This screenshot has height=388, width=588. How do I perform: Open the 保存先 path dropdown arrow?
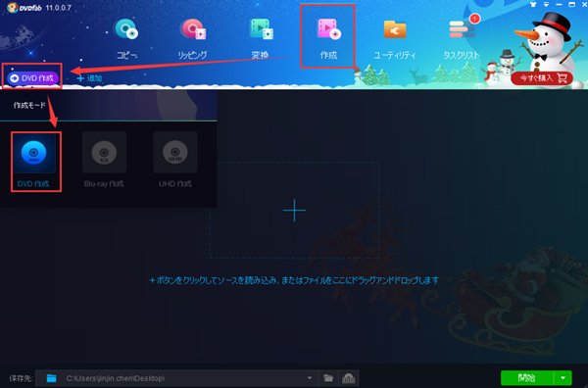point(310,378)
